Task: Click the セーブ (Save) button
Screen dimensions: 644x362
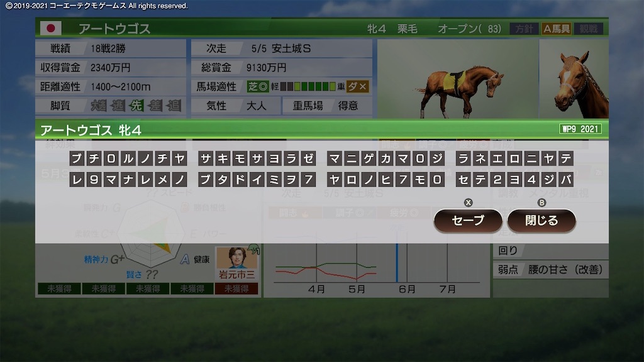Action: [468, 221]
